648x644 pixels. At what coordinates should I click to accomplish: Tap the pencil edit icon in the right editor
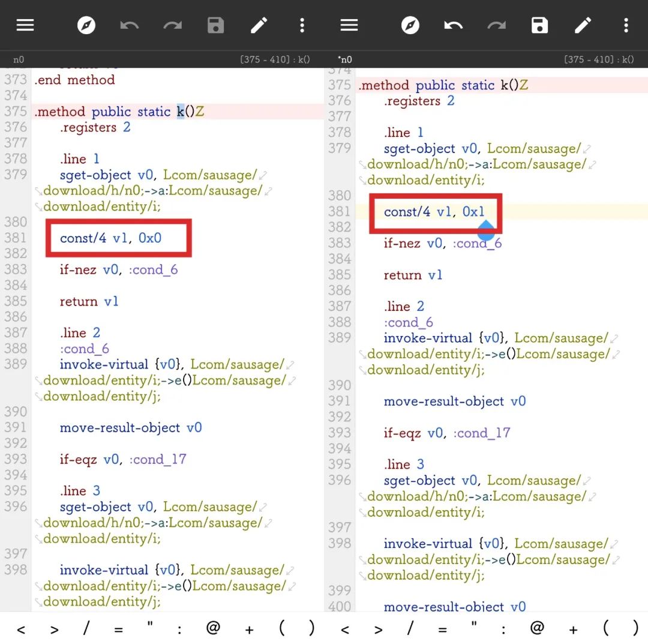[583, 25]
